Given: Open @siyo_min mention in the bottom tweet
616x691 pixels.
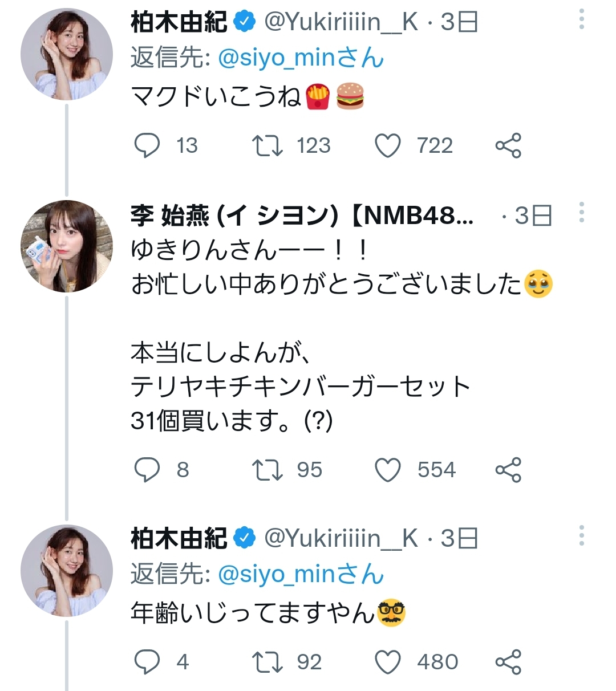Looking at the screenshot, I should (301, 574).
